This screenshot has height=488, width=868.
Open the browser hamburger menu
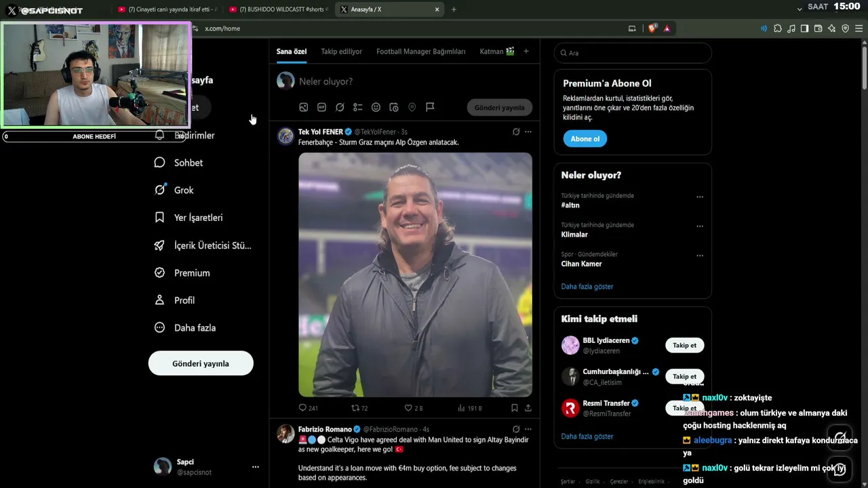(x=859, y=28)
